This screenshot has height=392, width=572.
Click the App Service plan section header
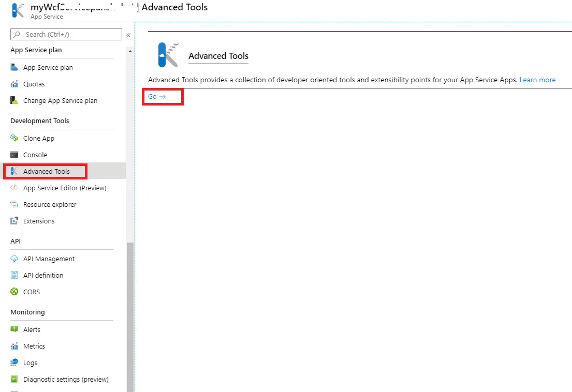click(x=36, y=50)
